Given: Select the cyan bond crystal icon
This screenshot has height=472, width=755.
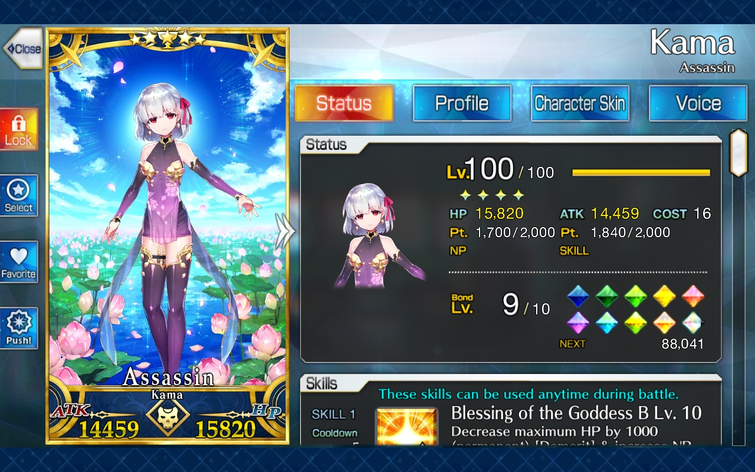Looking at the screenshot, I should tap(607, 323).
